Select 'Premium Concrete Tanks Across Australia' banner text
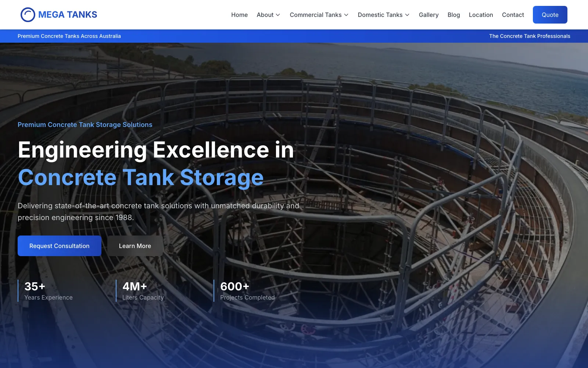This screenshot has width=588, height=368. (69, 36)
